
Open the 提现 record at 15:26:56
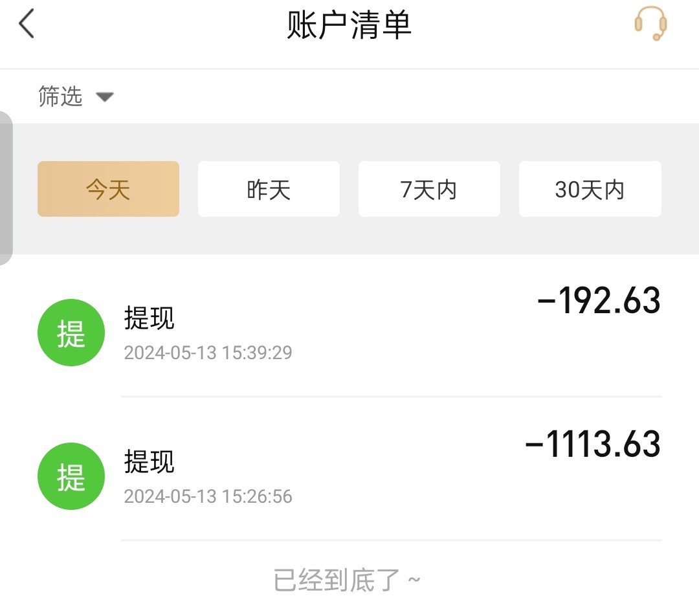click(150, 462)
